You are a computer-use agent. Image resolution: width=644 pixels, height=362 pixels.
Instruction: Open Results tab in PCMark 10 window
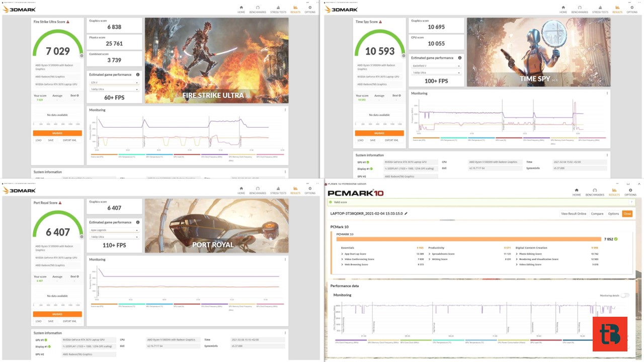coord(614,192)
